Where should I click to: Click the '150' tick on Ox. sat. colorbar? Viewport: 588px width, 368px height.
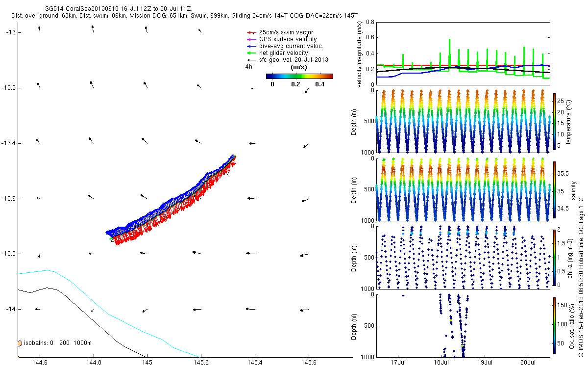pyautogui.click(x=563, y=305)
